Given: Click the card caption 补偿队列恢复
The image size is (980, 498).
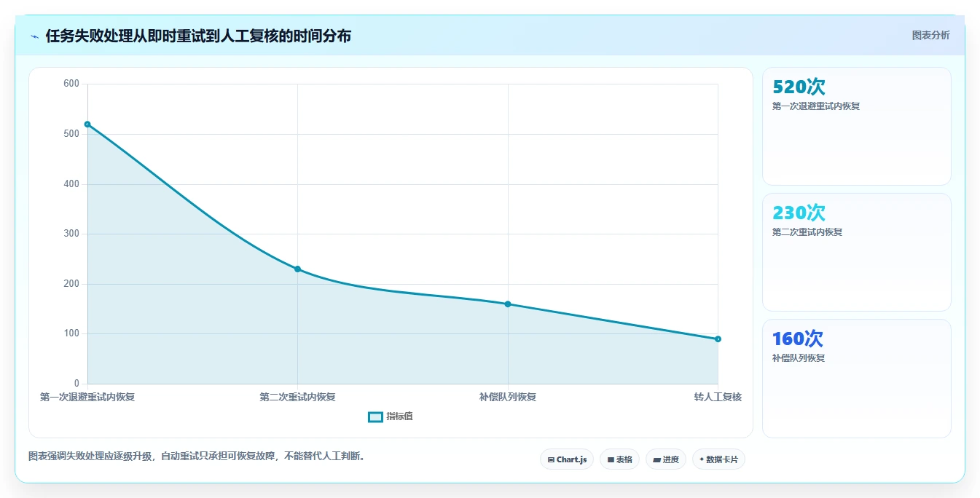Looking at the screenshot, I should coord(799,358).
